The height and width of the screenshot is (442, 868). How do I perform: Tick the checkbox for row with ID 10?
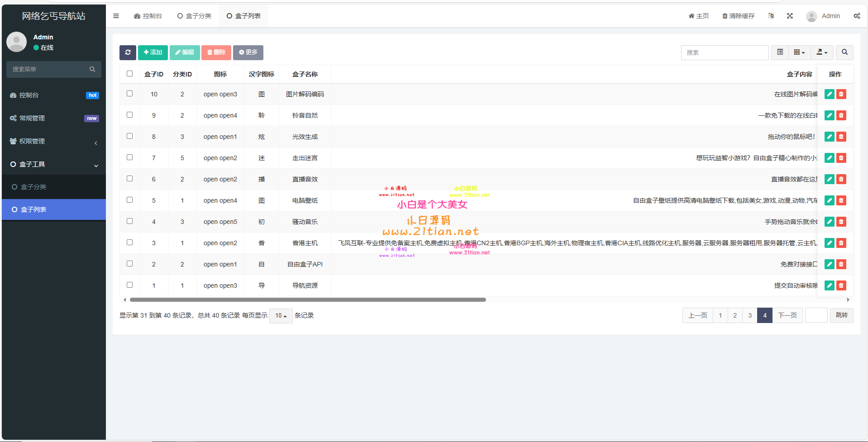pos(130,94)
